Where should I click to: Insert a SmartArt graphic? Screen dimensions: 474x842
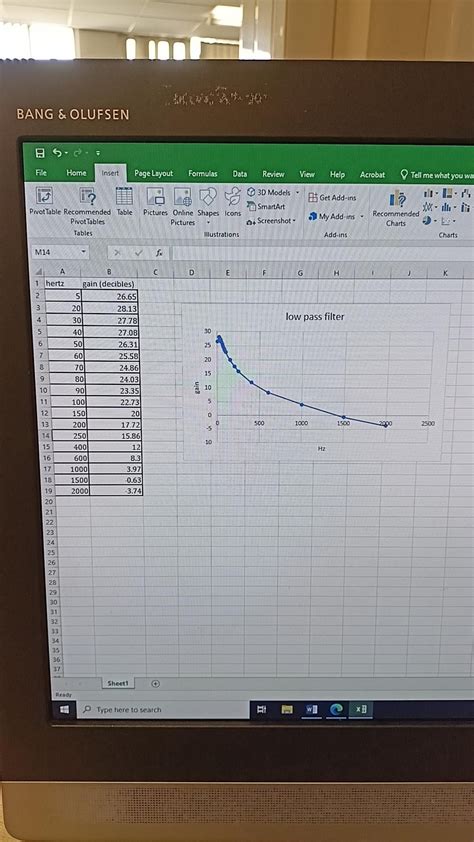pyautogui.click(x=266, y=207)
